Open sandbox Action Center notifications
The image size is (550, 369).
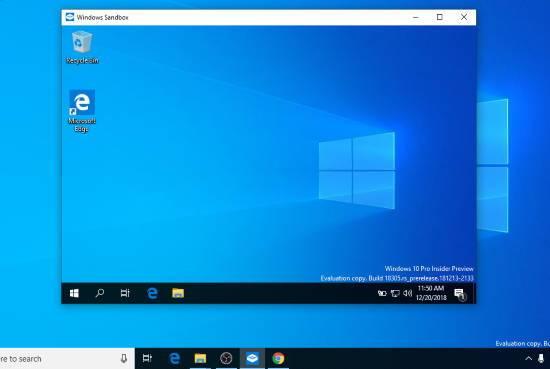click(460, 294)
